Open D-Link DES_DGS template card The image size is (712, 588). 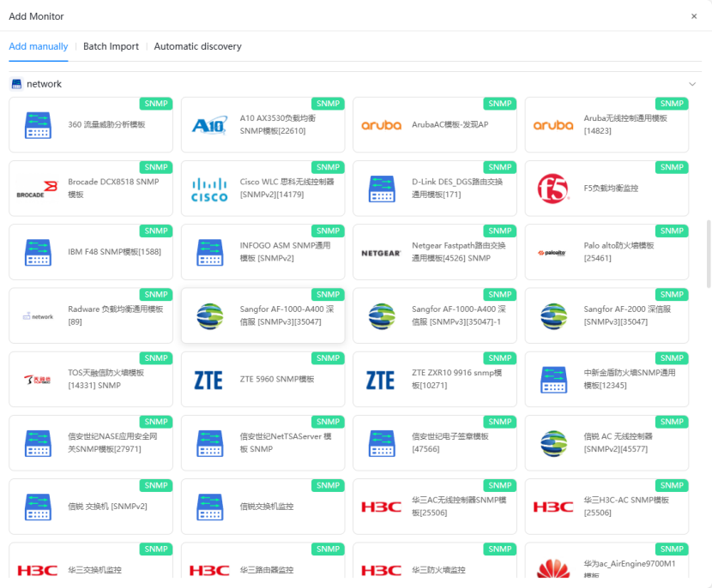[434, 189]
